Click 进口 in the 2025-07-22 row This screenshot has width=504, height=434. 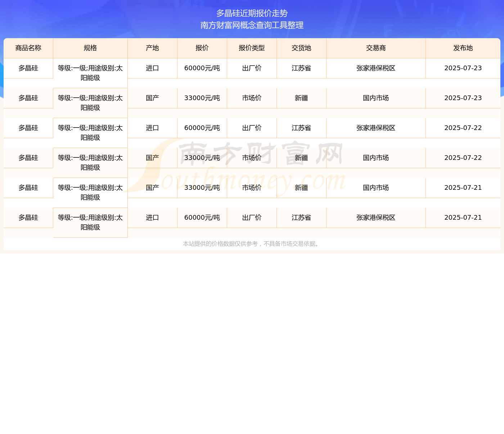click(152, 128)
